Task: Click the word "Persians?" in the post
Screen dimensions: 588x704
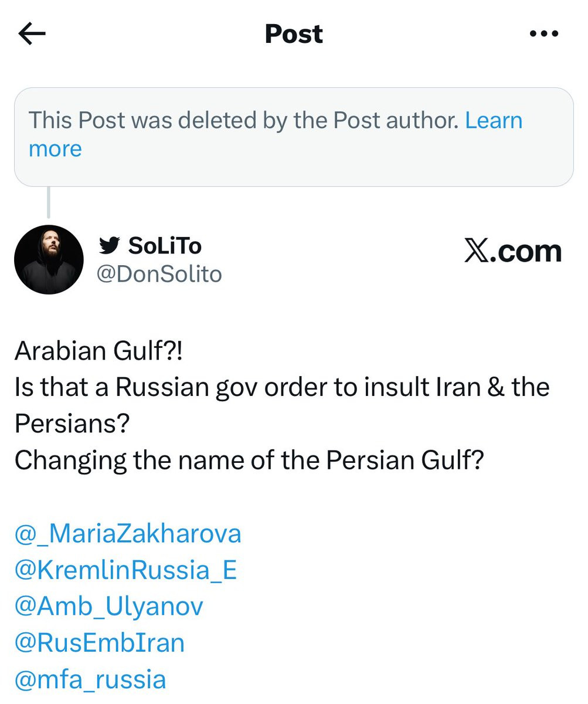Action: 72,424
